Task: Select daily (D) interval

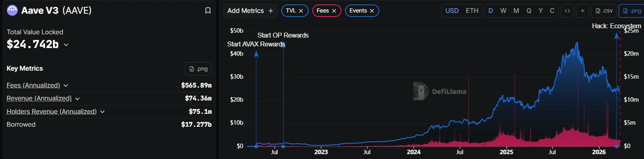Action: 490,11
